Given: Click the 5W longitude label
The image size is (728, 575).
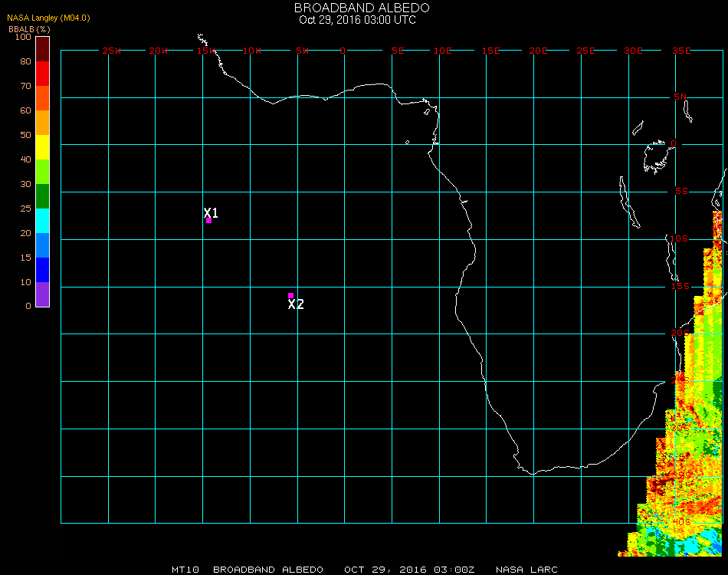Looking at the screenshot, I should click(302, 51).
